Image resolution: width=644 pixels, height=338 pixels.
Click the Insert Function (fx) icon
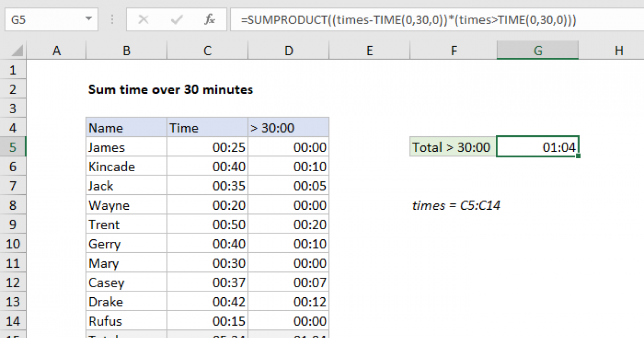pyautogui.click(x=209, y=19)
